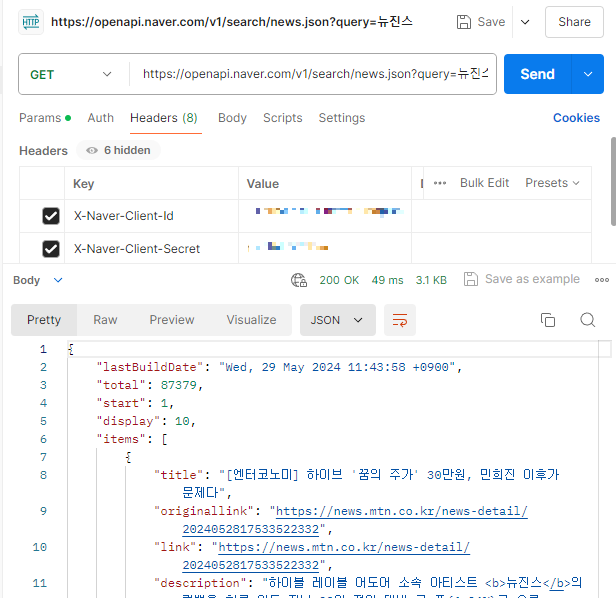Select the Headers (8) tab
Image resolution: width=616 pixels, height=598 pixels.
point(164,118)
